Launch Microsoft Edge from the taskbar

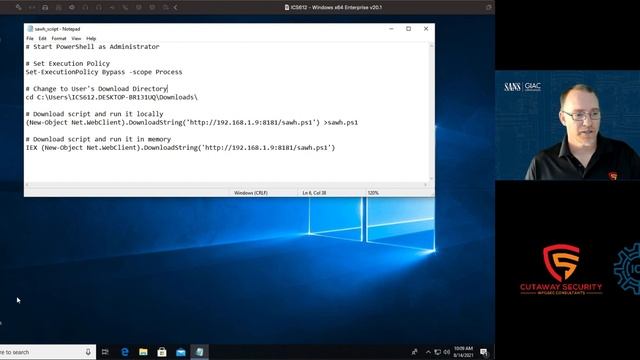(125, 352)
